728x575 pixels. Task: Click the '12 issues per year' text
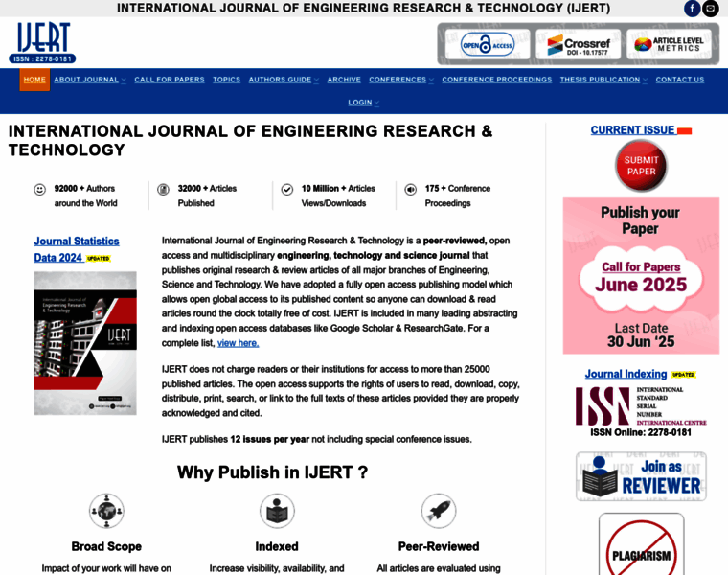tap(270, 439)
